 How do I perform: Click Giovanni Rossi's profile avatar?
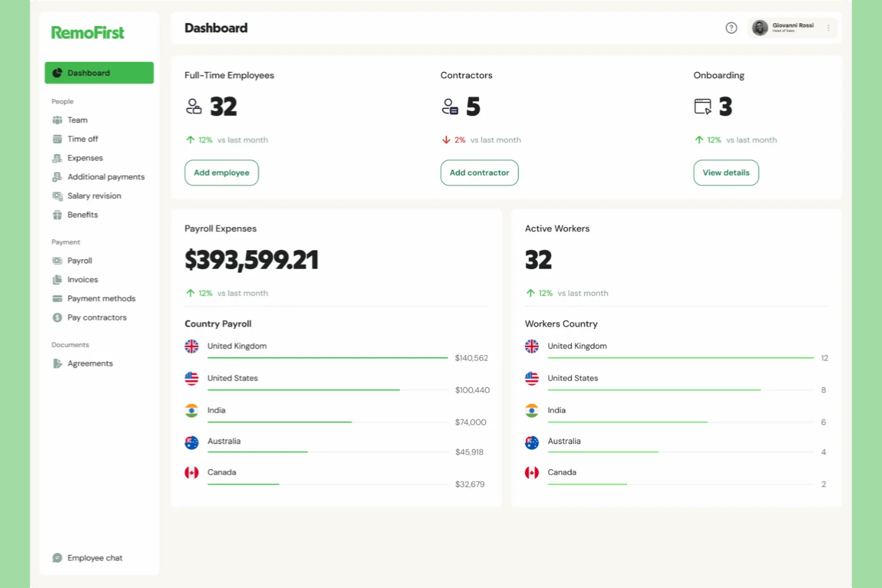pos(760,27)
